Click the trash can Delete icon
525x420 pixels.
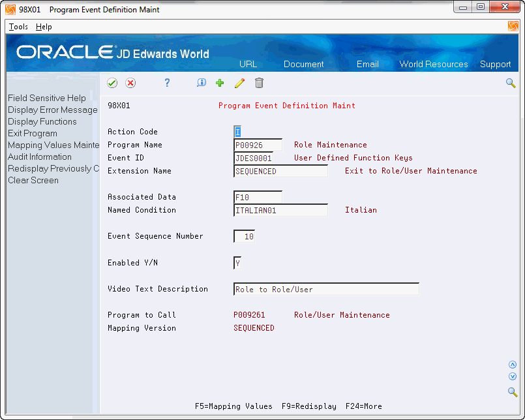tap(259, 83)
